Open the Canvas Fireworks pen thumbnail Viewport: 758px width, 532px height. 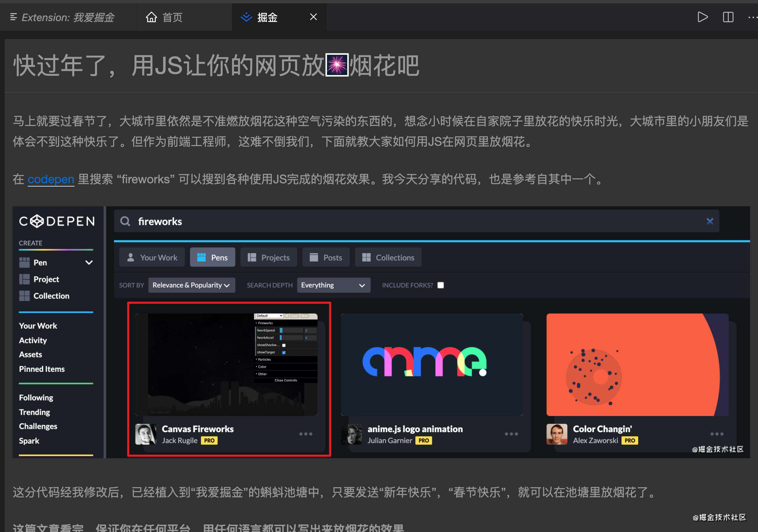tap(227, 365)
